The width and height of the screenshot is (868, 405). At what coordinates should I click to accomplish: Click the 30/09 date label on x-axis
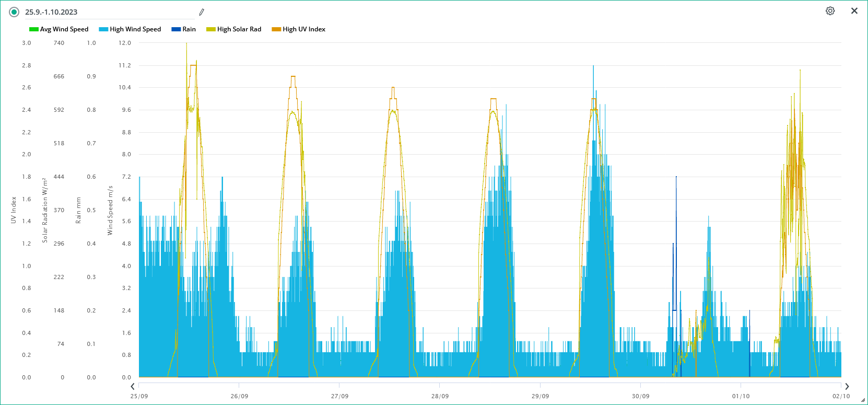pyautogui.click(x=640, y=396)
